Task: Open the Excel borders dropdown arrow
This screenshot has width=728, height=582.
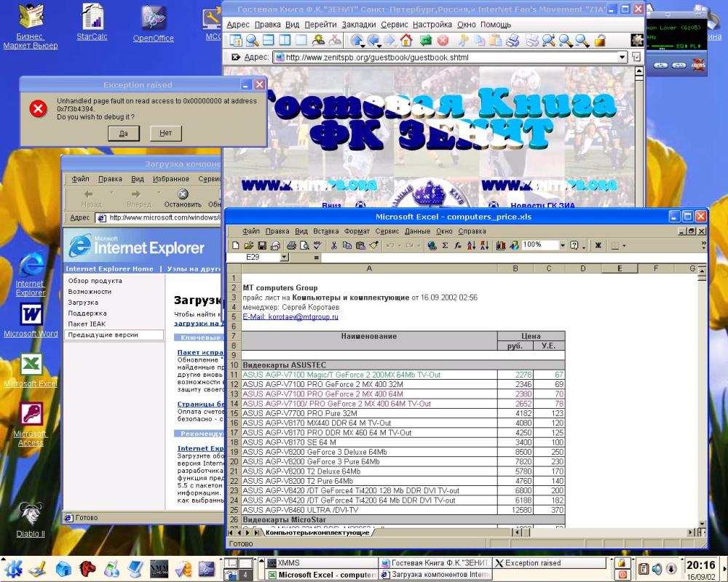Action: point(624,245)
